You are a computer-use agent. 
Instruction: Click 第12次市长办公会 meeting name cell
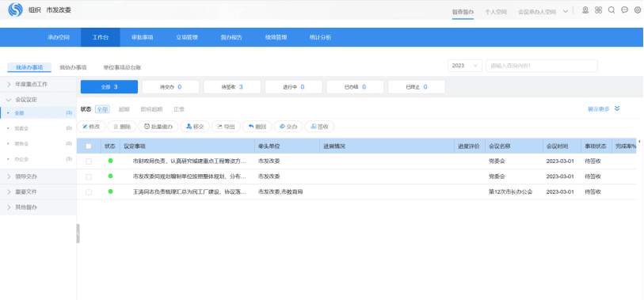(510, 192)
